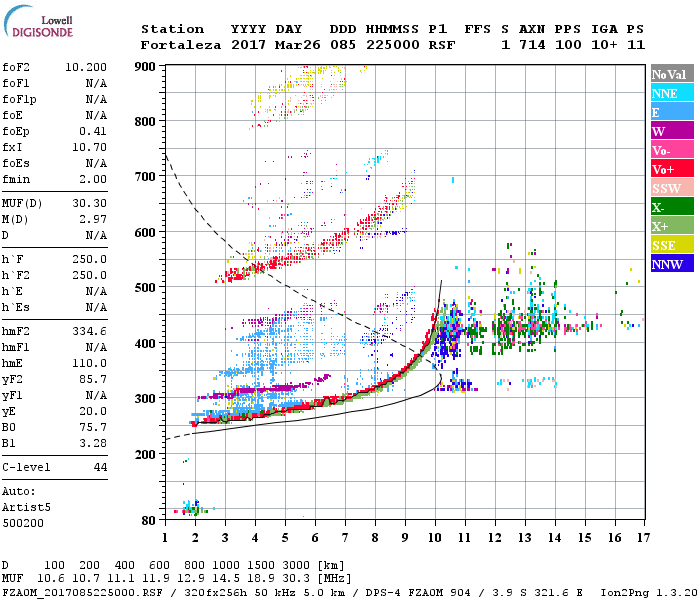Image resolution: width=700 pixels, height=600 pixels.
Task: Click the foEp value 0.41
Action: point(93,131)
